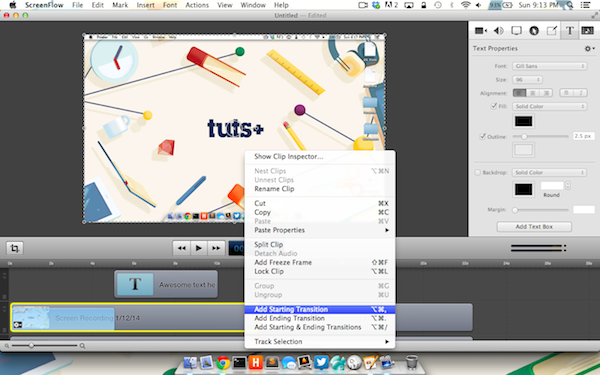This screenshot has width=600, height=375.
Task: Open Sublime Text from the Dock
Action: [x=272, y=362]
